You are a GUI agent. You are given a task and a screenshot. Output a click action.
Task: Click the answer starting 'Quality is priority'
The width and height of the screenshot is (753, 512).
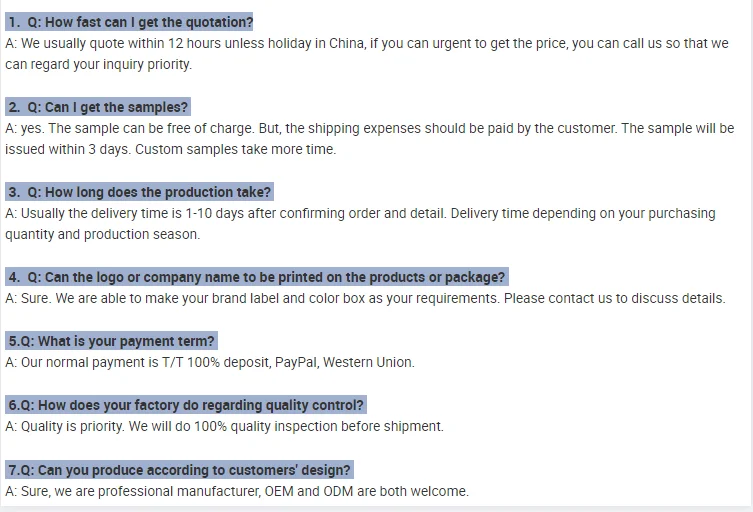224,426
